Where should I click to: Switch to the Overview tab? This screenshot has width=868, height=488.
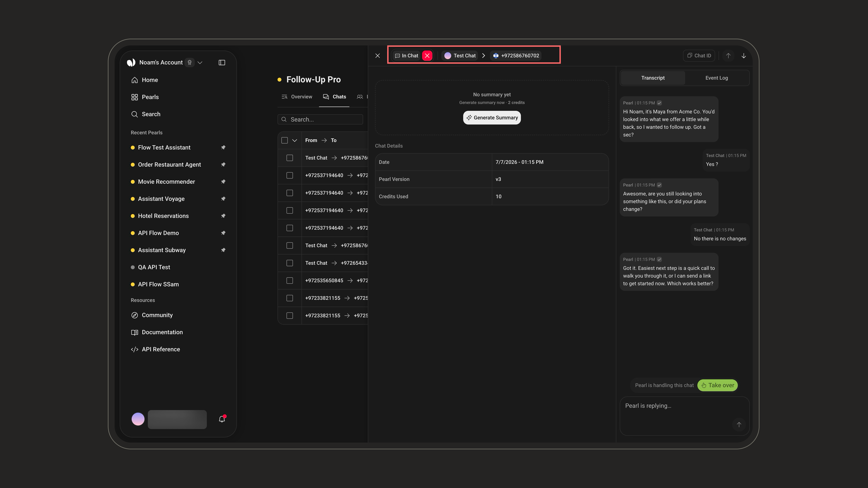click(297, 97)
